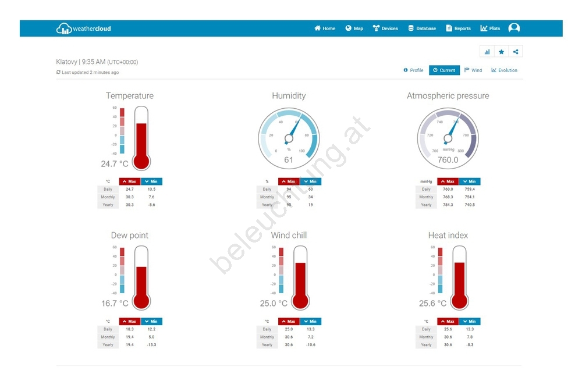Click the bar chart statistics icon button
Screen dimensions: 582x392
487,52
